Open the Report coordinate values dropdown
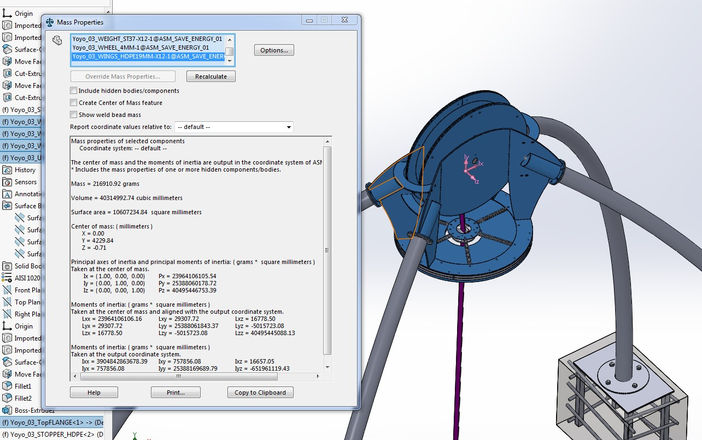The image size is (702, 440). coord(234,127)
